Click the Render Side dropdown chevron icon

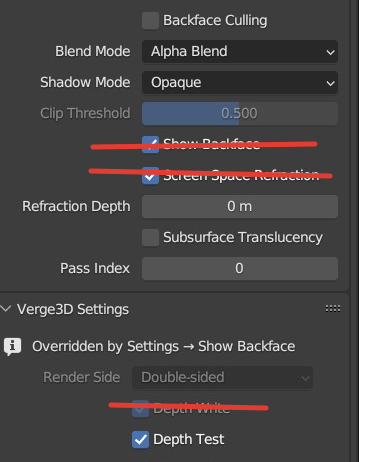point(305,378)
